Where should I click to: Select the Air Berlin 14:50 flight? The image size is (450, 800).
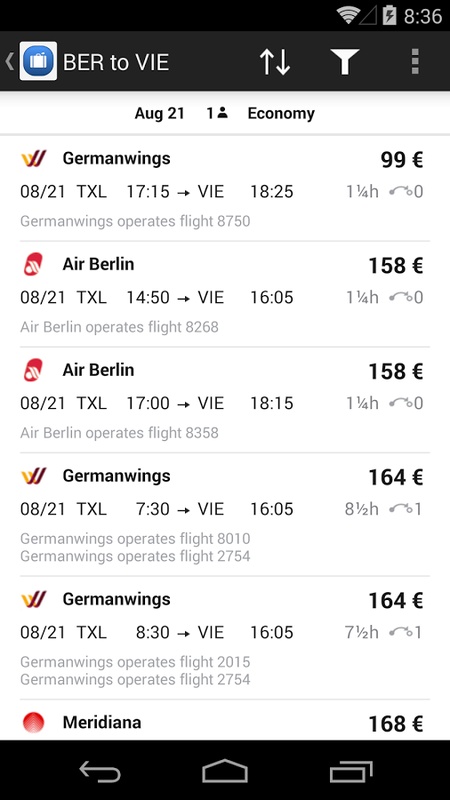[225, 294]
